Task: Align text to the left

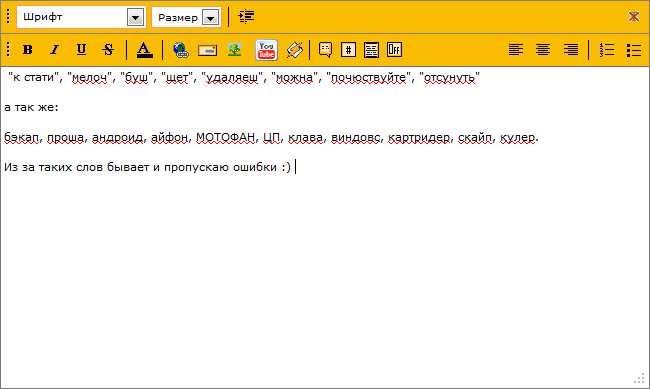Action: [x=516, y=50]
